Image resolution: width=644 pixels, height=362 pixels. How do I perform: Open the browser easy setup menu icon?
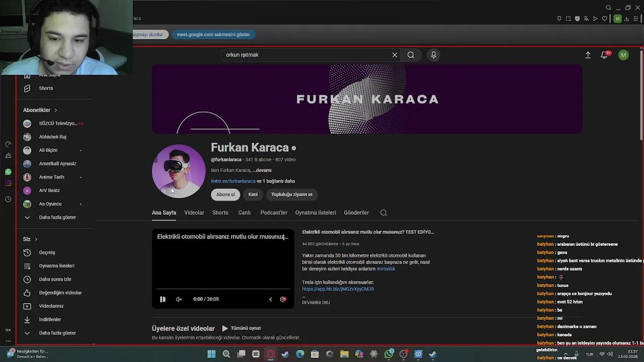point(635,19)
